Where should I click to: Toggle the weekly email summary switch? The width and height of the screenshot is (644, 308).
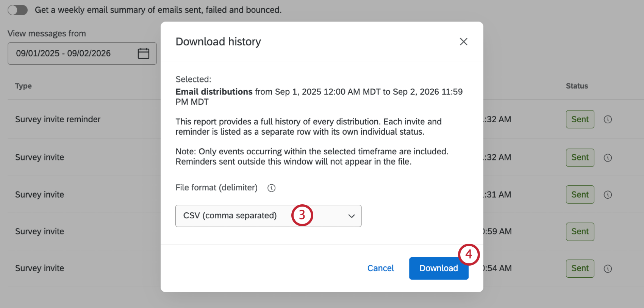(x=18, y=10)
